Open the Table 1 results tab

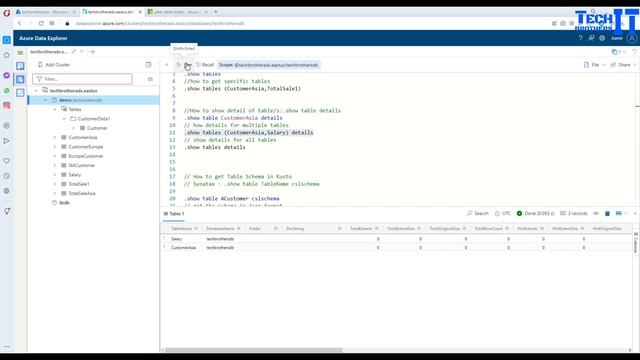pos(174,214)
